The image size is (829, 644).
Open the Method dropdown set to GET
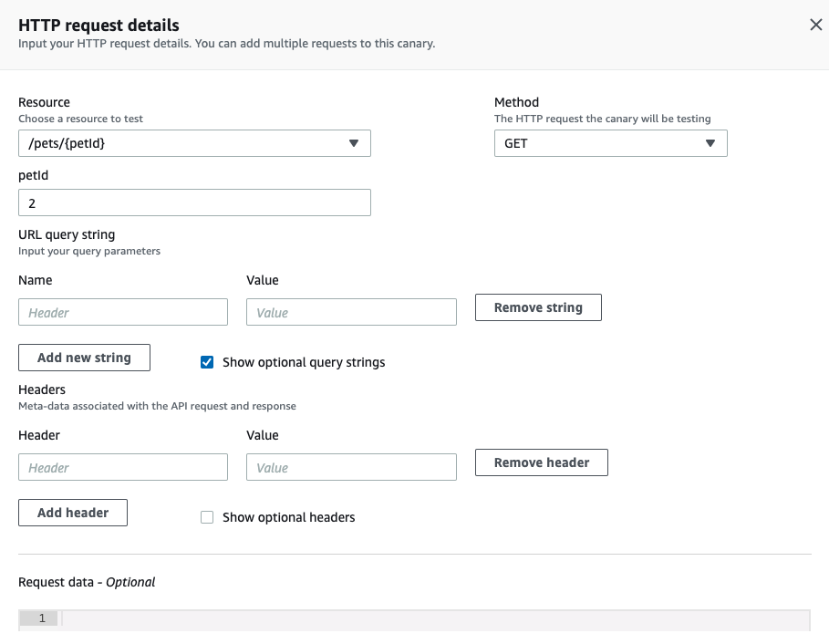[x=597, y=143]
